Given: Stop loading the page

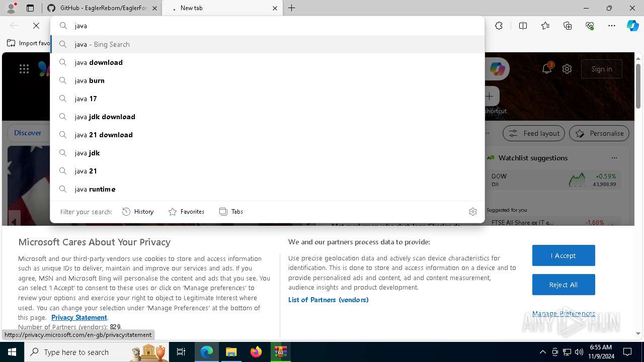Looking at the screenshot, I should [36, 26].
